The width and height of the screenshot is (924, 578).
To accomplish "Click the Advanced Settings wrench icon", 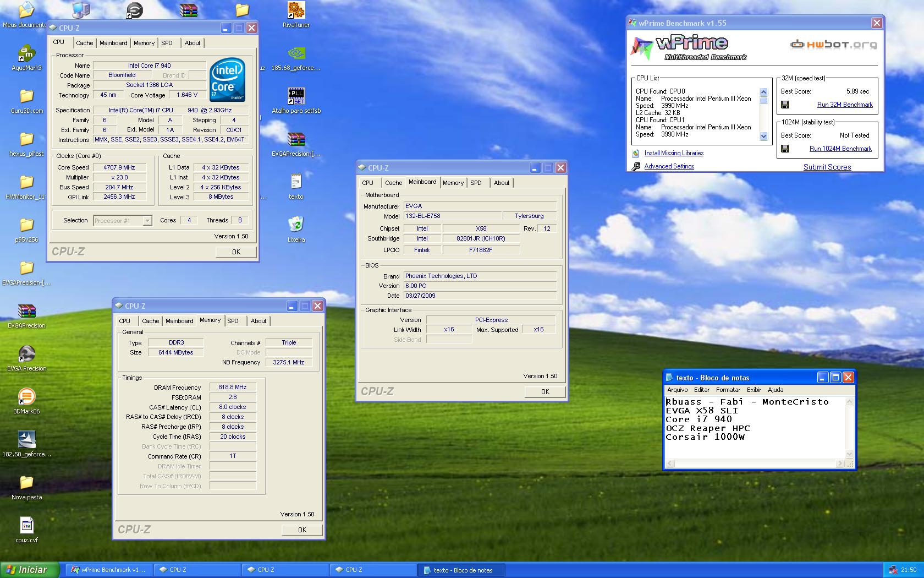I will click(636, 166).
